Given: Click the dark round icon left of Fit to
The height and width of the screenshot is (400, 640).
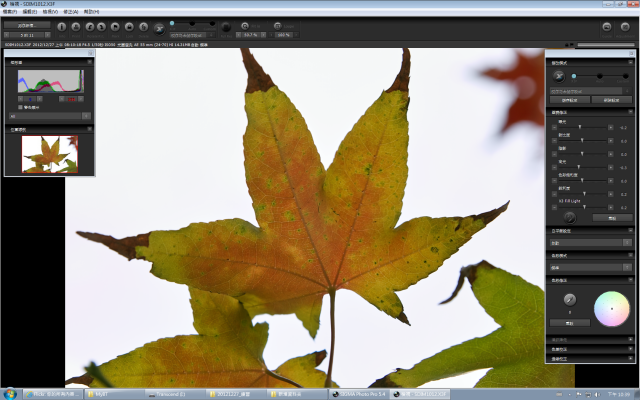Looking at the screenshot, I should point(226,27).
